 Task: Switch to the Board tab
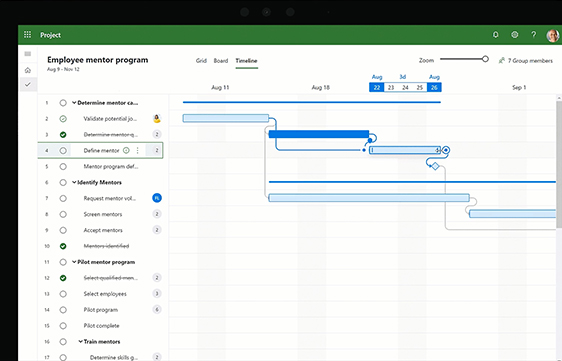(x=221, y=61)
